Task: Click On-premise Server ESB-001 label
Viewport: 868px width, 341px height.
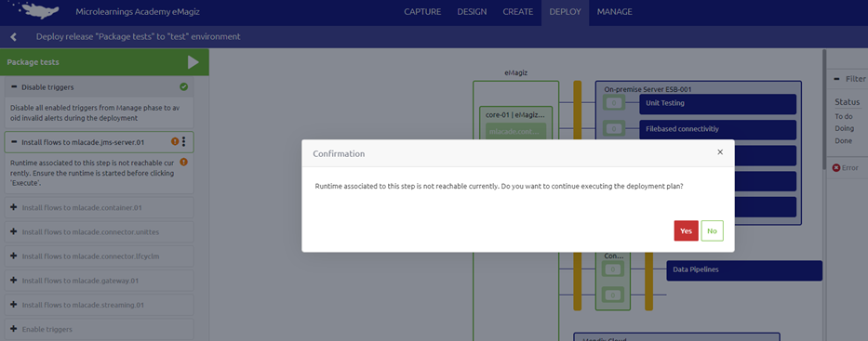Action: tap(648, 88)
